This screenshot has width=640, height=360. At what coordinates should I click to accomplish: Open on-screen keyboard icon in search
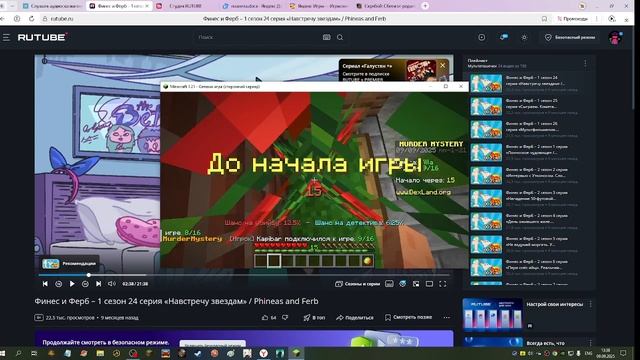(x=327, y=37)
